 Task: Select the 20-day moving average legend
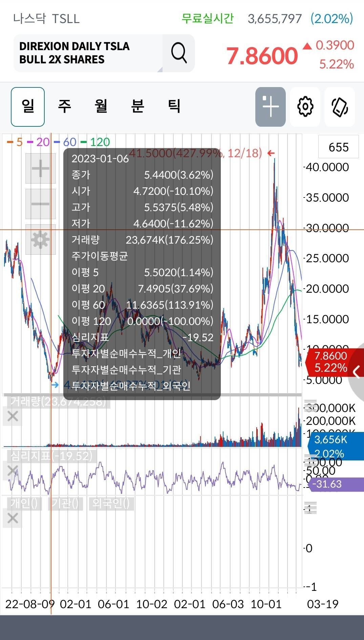point(39,142)
